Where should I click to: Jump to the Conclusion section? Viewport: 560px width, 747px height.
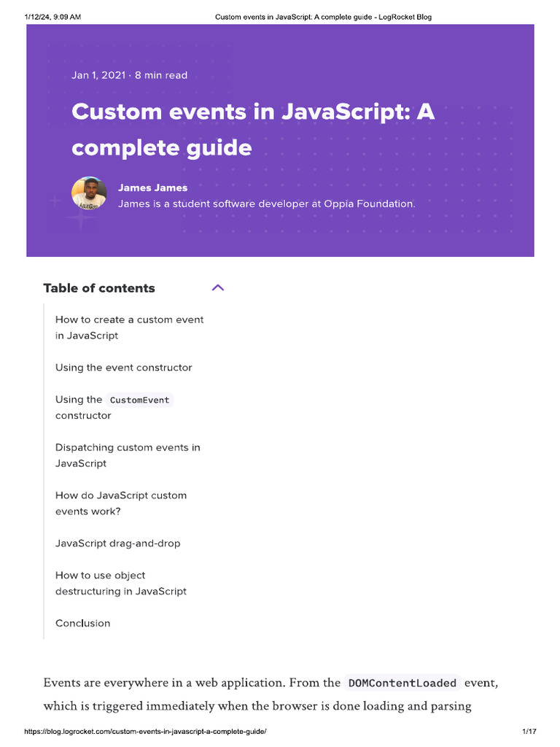82,623
